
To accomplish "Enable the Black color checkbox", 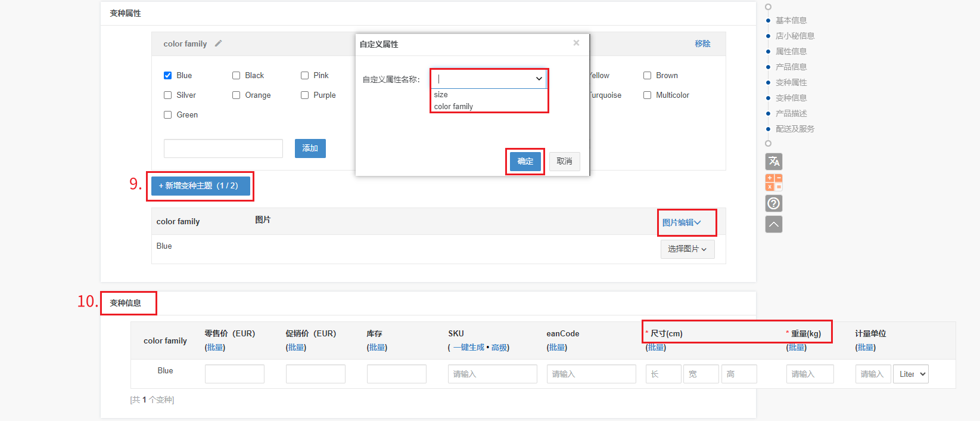I will pos(237,76).
